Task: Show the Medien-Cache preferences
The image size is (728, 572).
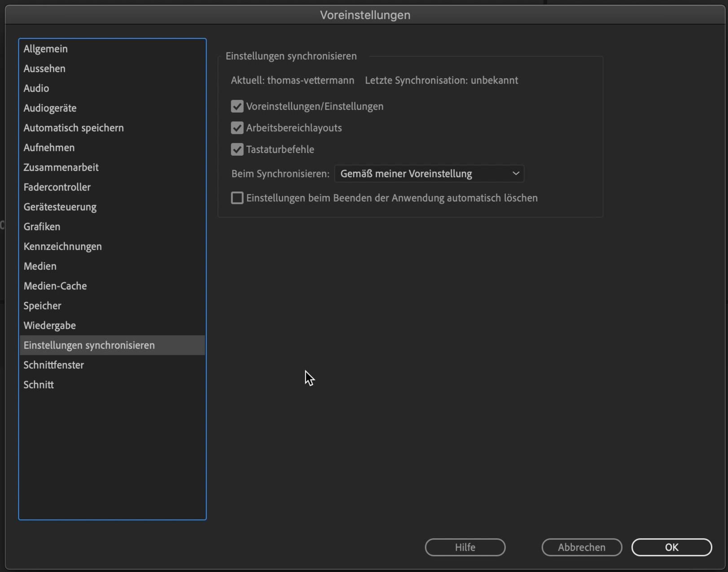Action: point(55,286)
